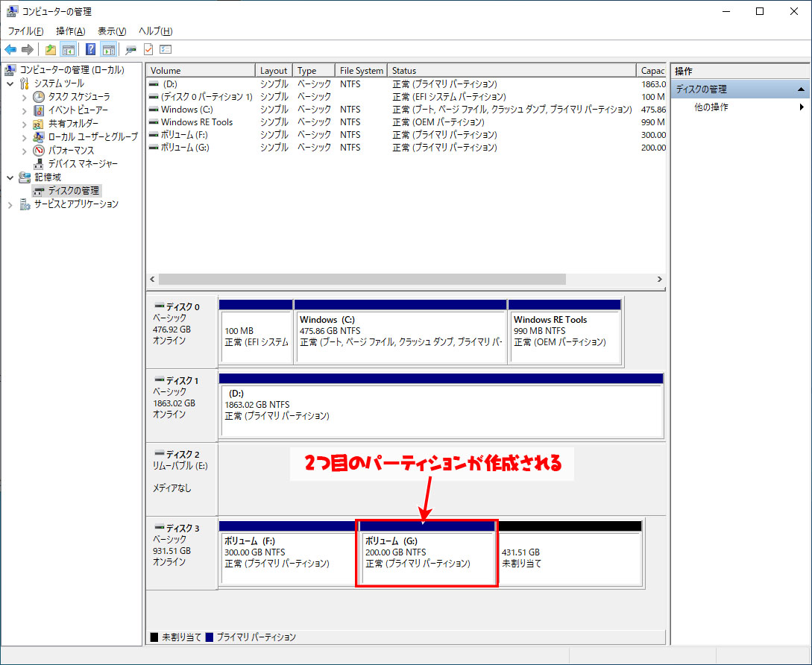
Task: Select the ボリューム (G:) row in list
Action: point(406,148)
